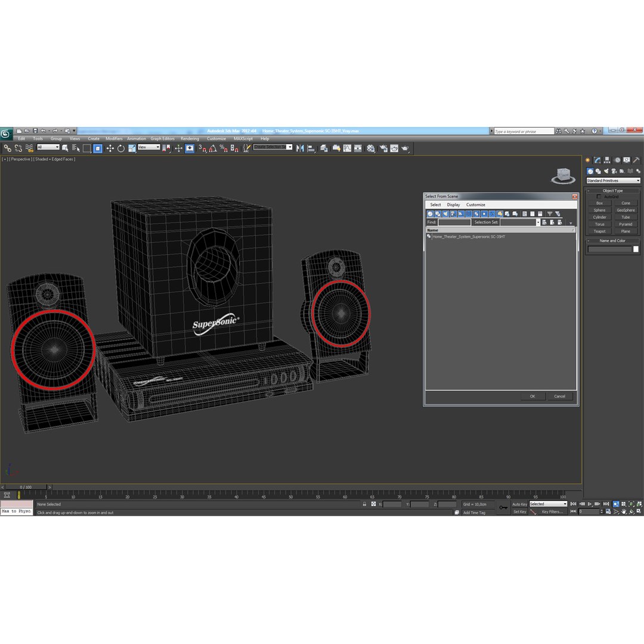The image size is (644, 644).
Task: Click the Find field in dialog
Action: point(454,222)
